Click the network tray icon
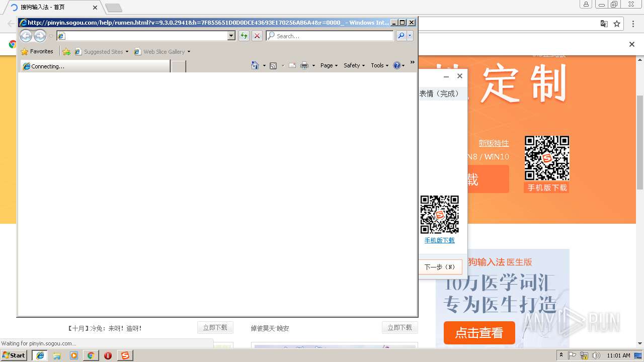This screenshot has width=644, height=362. pos(584,355)
